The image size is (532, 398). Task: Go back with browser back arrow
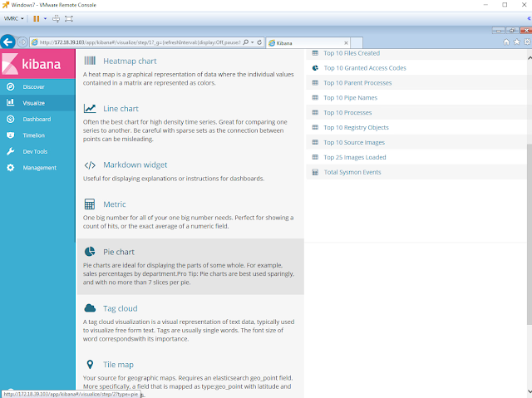(x=7, y=42)
